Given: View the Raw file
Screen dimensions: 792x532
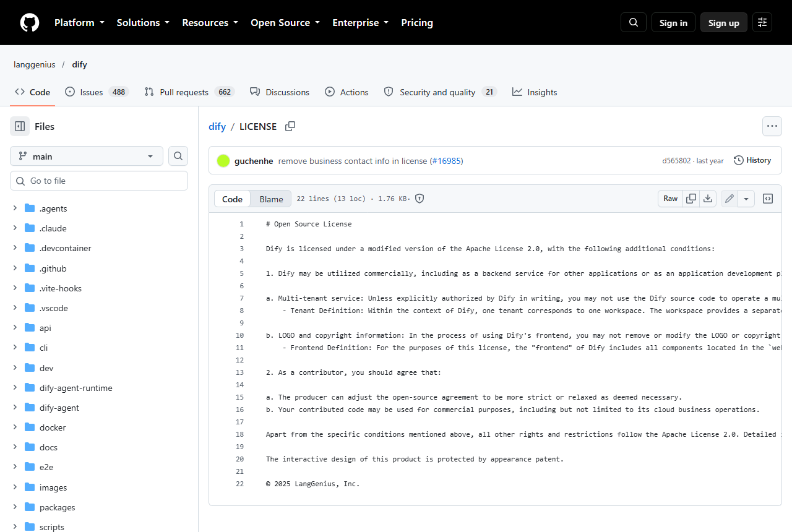Looking at the screenshot, I should pyautogui.click(x=671, y=199).
